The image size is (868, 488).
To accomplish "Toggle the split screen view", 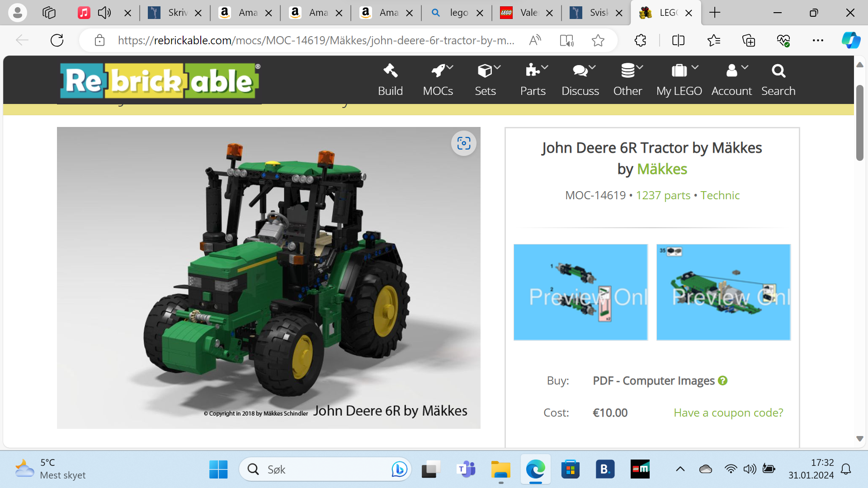I will pos(678,40).
